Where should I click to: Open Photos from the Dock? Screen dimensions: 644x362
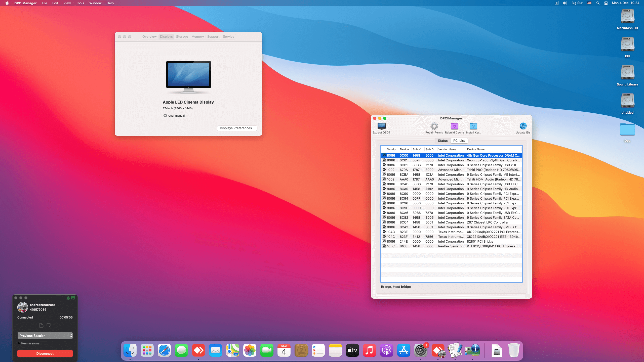[x=250, y=350]
